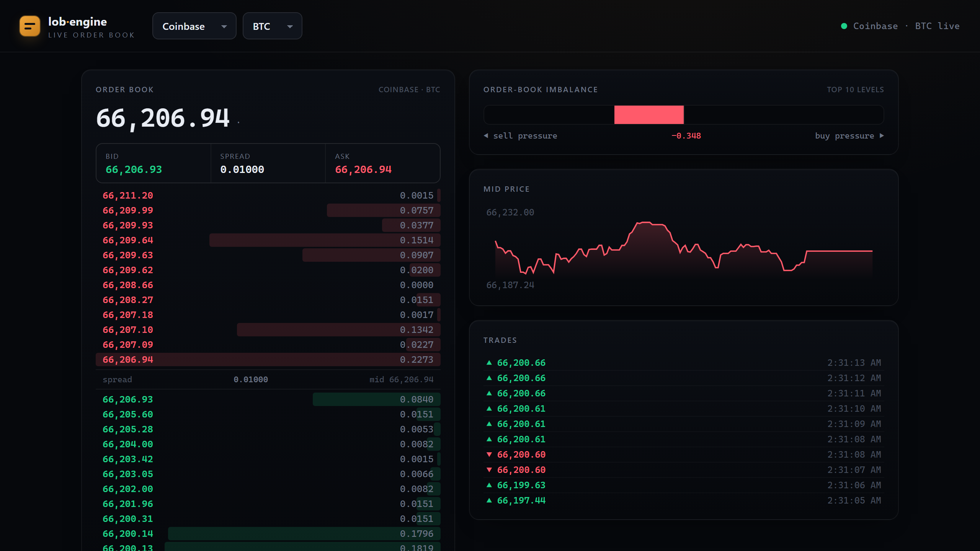Viewport: 980px width, 551px height.
Task: Click the up arrow for trade at 2:31:10 AM
Action: [x=489, y=408]
